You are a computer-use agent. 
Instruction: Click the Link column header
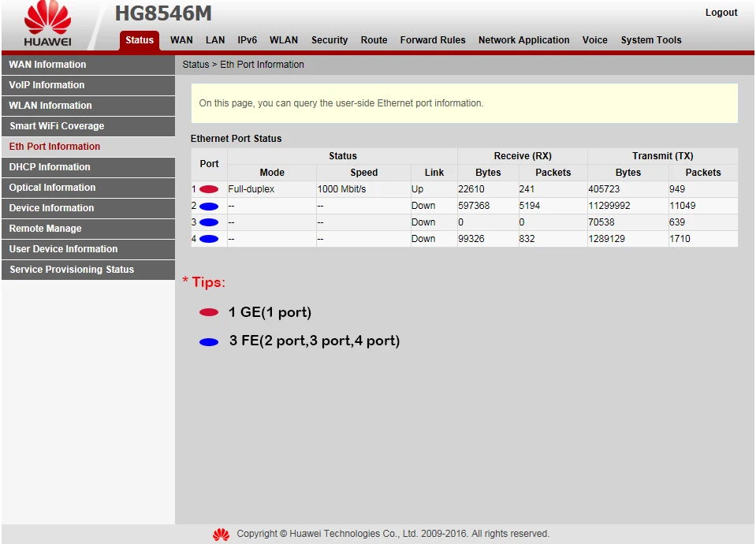pyautogui.click(x=434, y=173)
